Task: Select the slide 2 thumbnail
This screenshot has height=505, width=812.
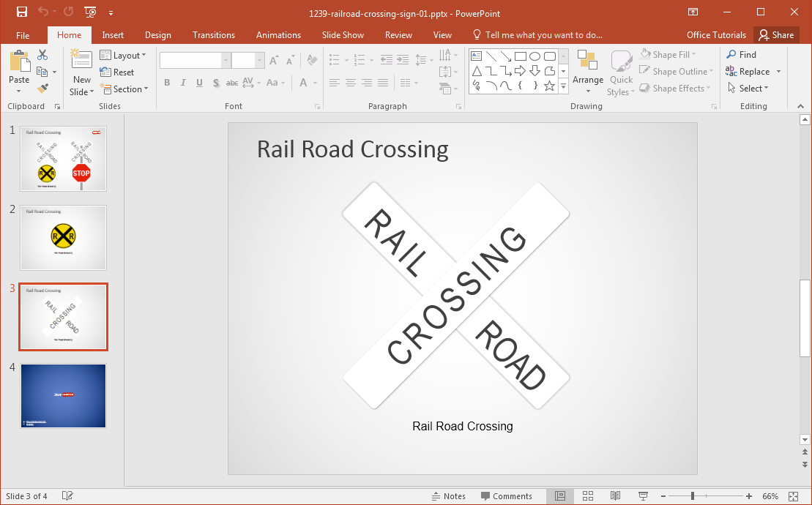Action: click(63, 238)
